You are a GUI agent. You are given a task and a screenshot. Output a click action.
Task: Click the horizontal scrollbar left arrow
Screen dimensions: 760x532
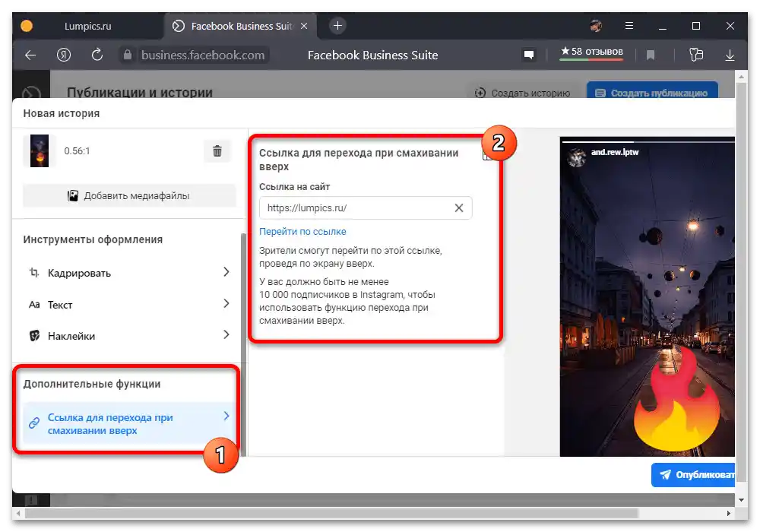[18, 513]
